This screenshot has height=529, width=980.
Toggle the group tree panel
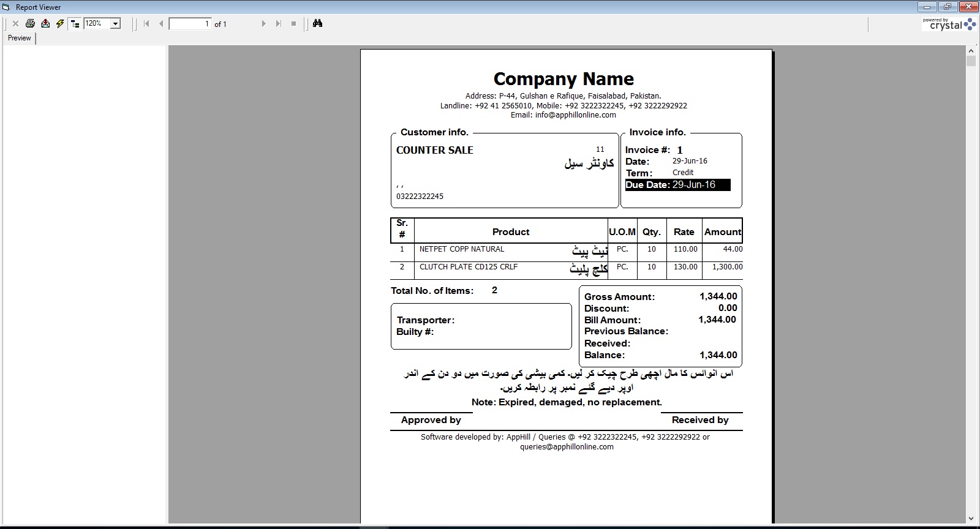(75, 24)
